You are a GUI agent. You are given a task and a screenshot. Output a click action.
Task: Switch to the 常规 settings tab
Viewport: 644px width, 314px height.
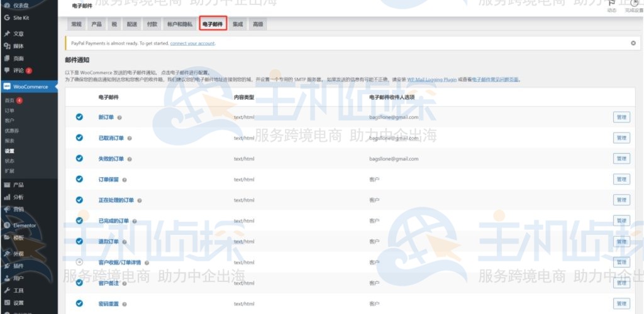click(x=76, y=24)
